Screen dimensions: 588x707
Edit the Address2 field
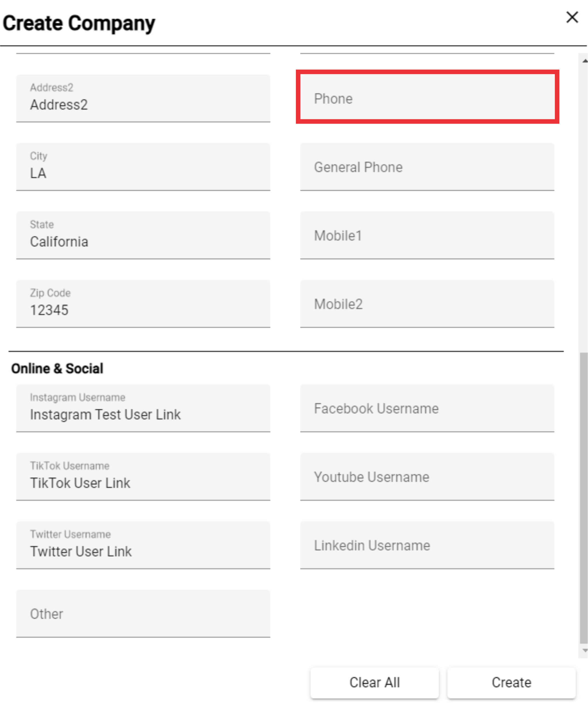[x=143, y=98]
